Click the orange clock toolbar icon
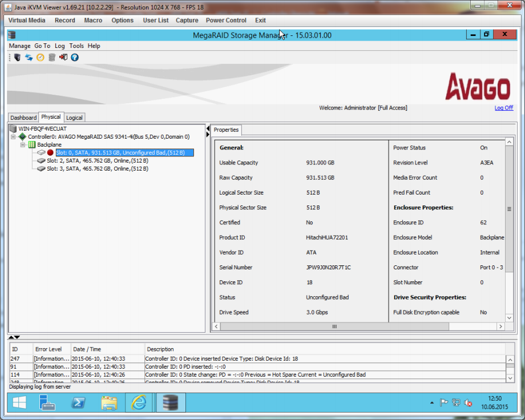 point(40,57)
